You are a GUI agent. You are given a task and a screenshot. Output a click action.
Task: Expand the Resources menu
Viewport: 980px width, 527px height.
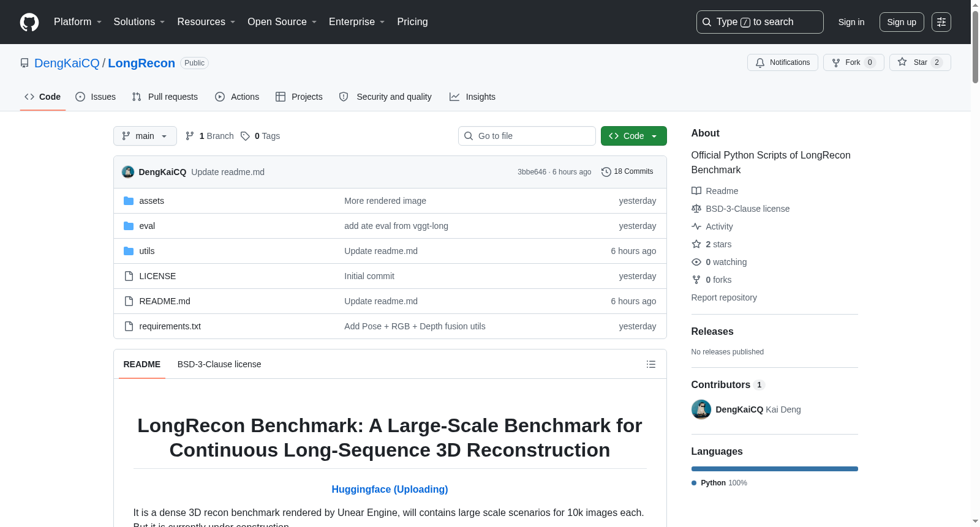coord(206,22)
